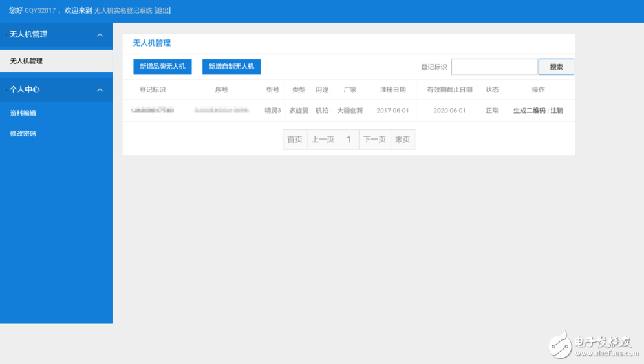Screen dimensions: 644x364
Task: Jump to 末页 in pagination
Action: (402, 140)
